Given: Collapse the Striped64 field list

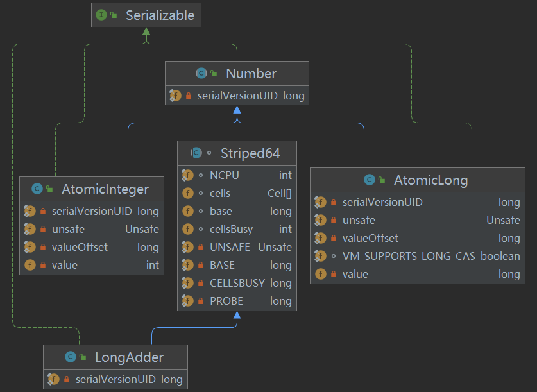Looking at the screenshot, I should tap(236, 153).
